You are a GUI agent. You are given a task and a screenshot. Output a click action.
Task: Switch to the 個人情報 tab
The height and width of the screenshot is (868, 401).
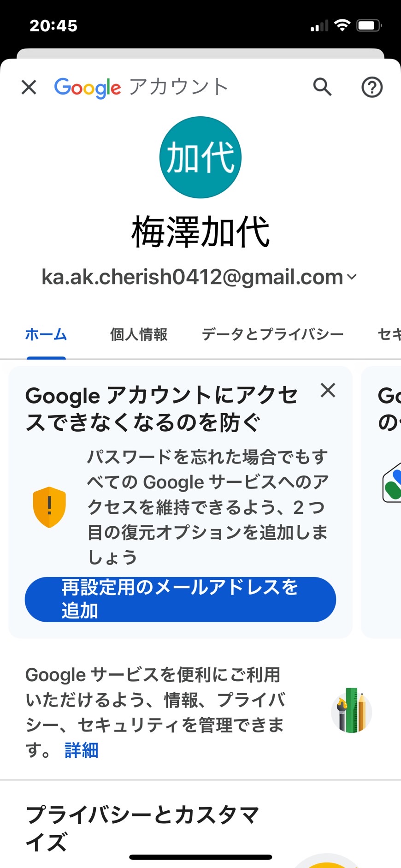pos(139,334)
